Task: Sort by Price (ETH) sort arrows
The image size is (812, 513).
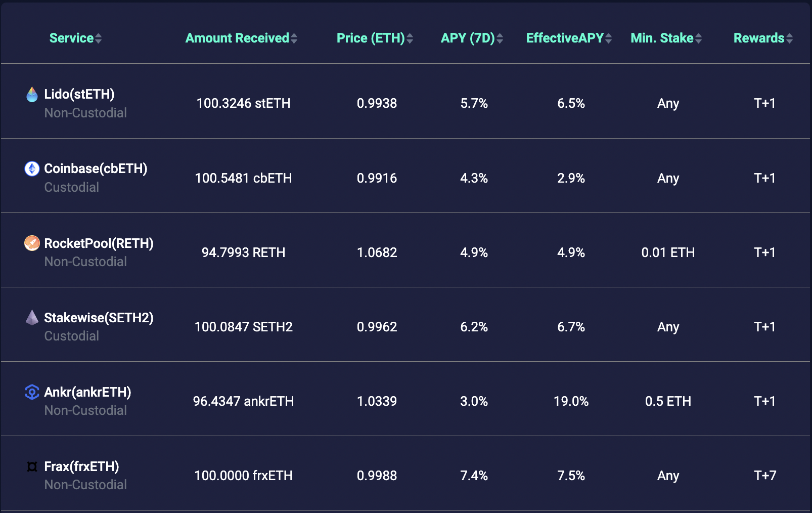Action: tap(410, 38)
